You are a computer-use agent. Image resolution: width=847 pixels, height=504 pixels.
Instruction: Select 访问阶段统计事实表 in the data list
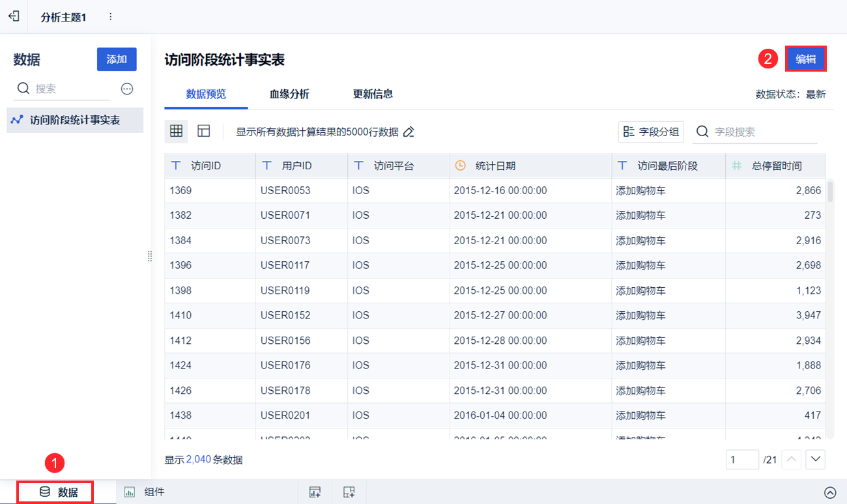[x=75, y=120]
